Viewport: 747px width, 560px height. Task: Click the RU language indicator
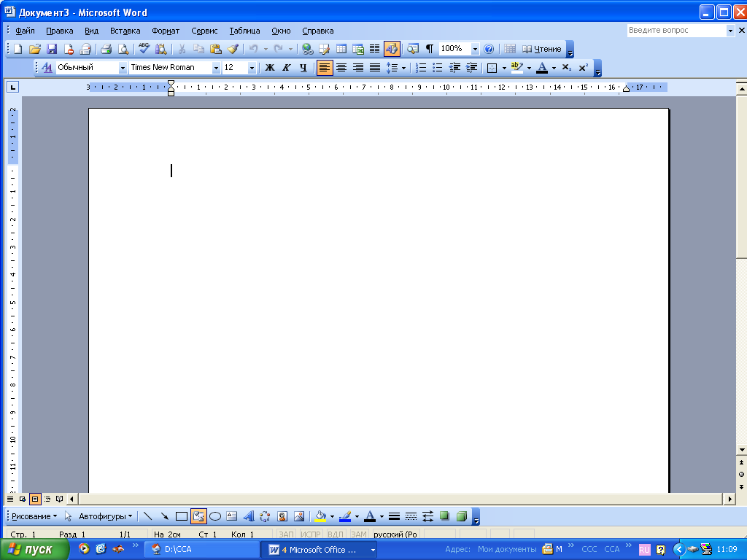click(644, 550)
